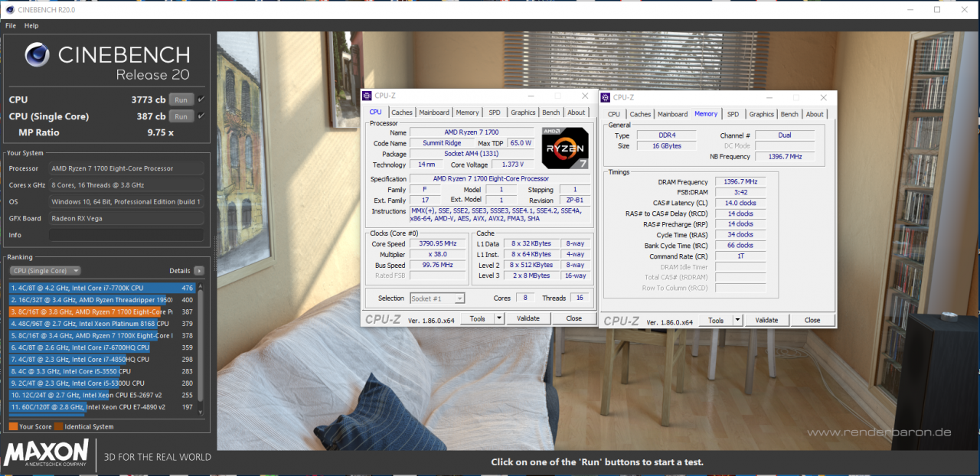This screenshot has height=476, width=980.
Task: Click the Command Rate value 1T
Action: 740,256
